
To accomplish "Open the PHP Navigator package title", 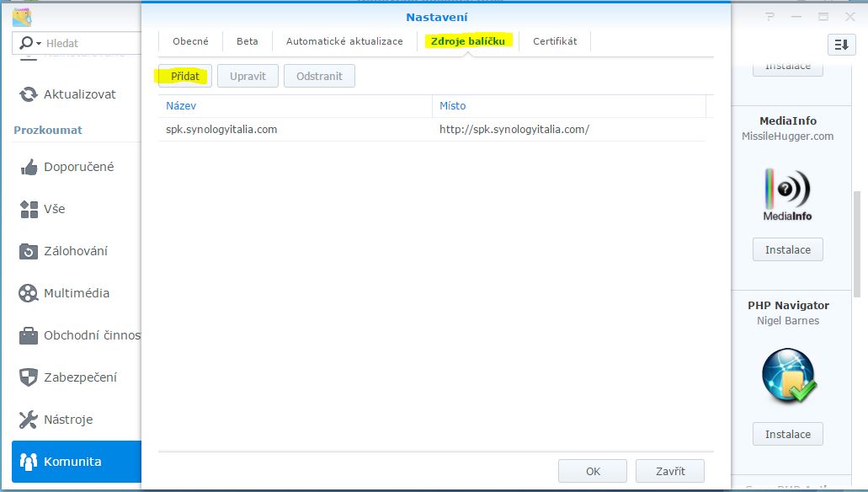I will [788, 305].
